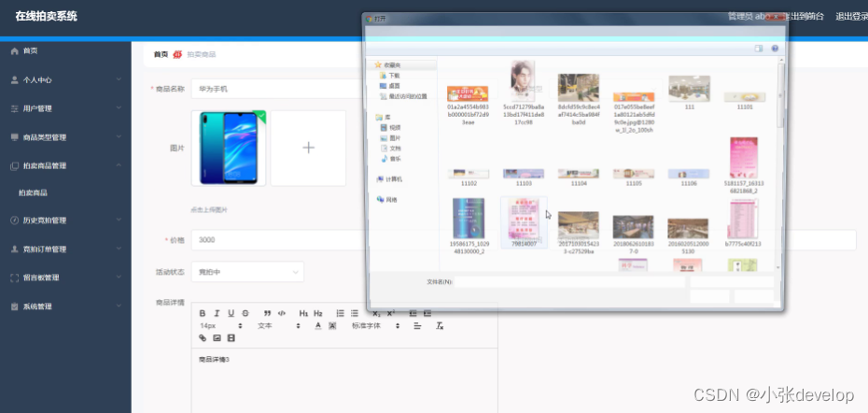Apply Heading 2 (H2) style
Image resolution: width=868 pixels, height=413 pixels.
coord(318,313)
